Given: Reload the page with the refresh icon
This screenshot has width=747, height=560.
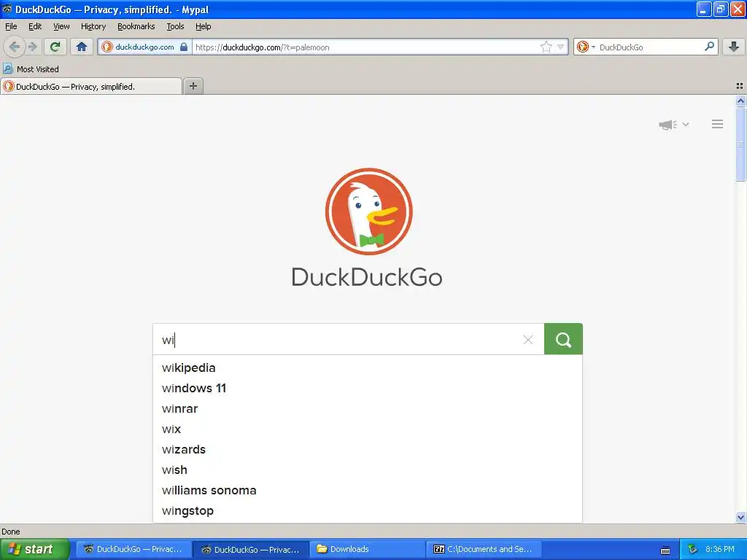Looking at the screenshot, I should 55,47.
